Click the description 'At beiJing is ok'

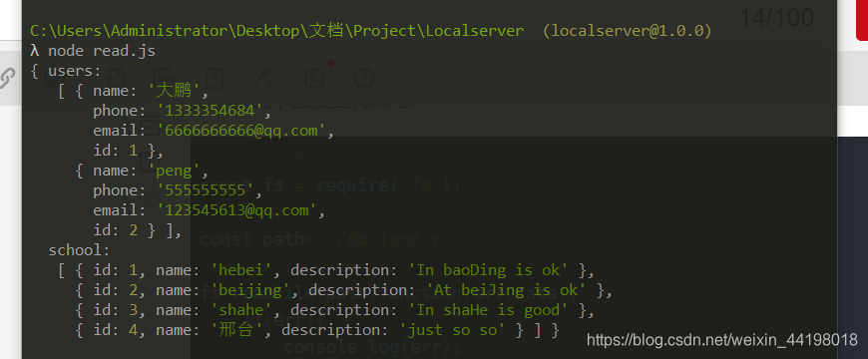pyautogui.click(x=506, y=290)
